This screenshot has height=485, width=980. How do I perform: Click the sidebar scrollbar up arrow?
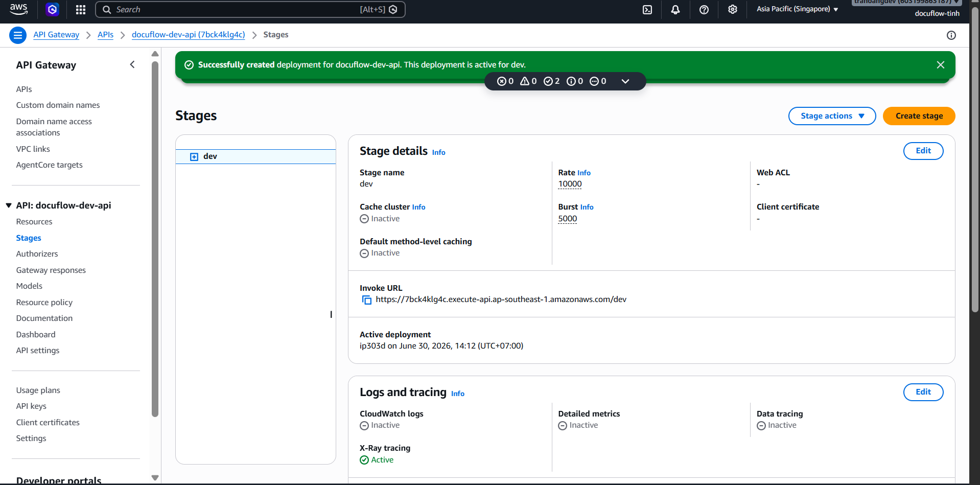click(155, 54)
